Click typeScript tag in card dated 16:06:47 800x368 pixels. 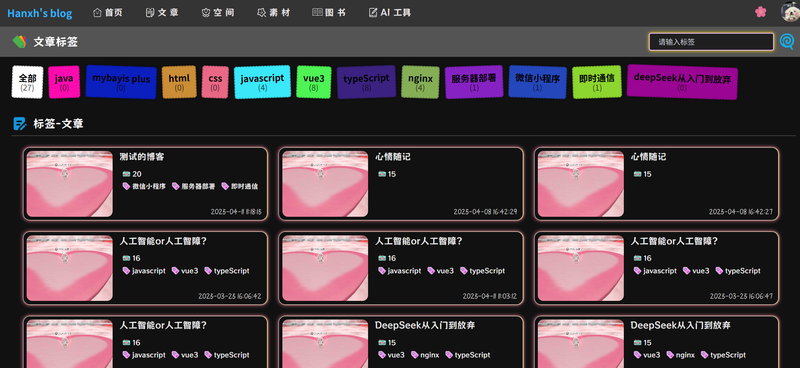[x=738, y=271]
